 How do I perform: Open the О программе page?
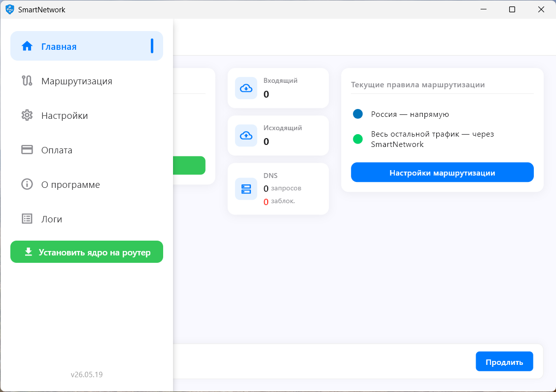pyautogui.click(x=87, y=184)
